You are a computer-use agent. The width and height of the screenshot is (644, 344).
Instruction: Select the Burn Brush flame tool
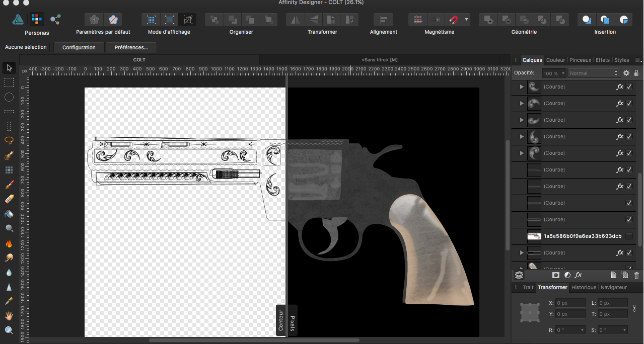(9, 243)
